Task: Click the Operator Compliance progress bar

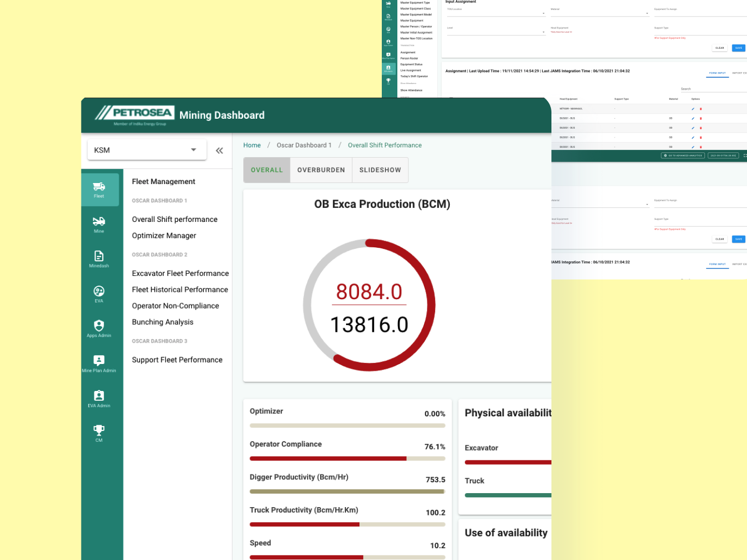Action: click(348, 458)
